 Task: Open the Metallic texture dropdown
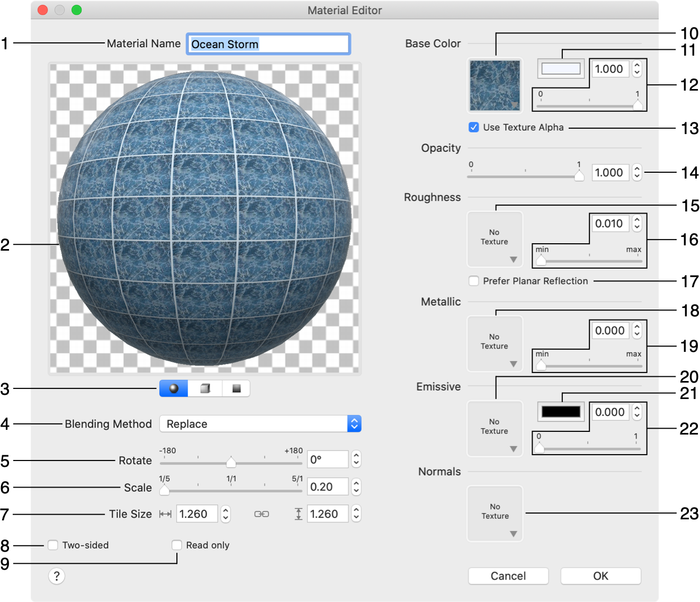[495, 344]
